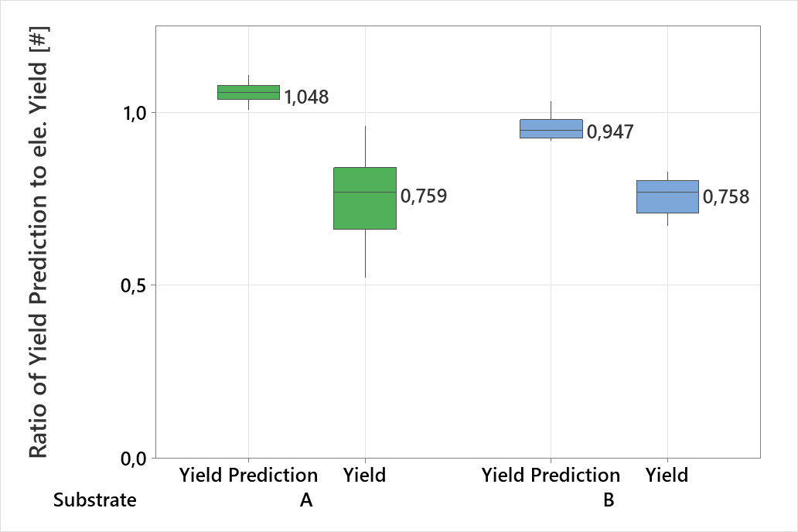Click the green Yield Prediction box for Substrate A

pyautogui.click(x=248, y=92)
